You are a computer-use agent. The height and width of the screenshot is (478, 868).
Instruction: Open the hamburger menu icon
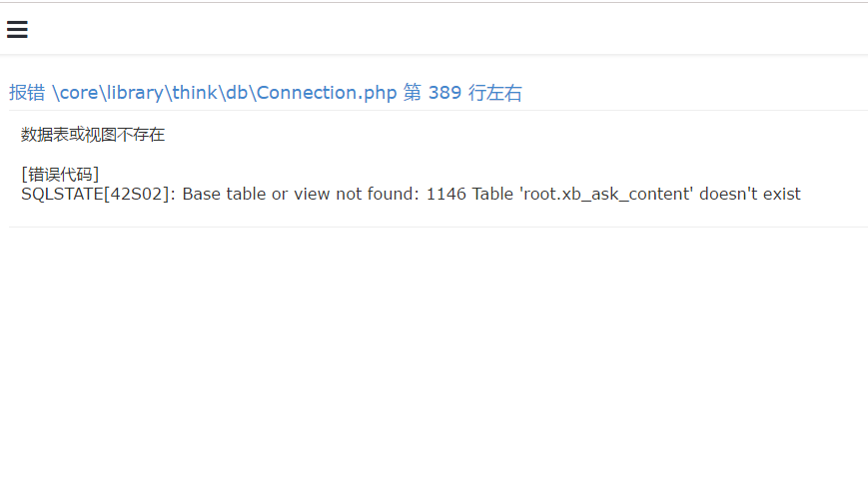(x=17, y=29)
